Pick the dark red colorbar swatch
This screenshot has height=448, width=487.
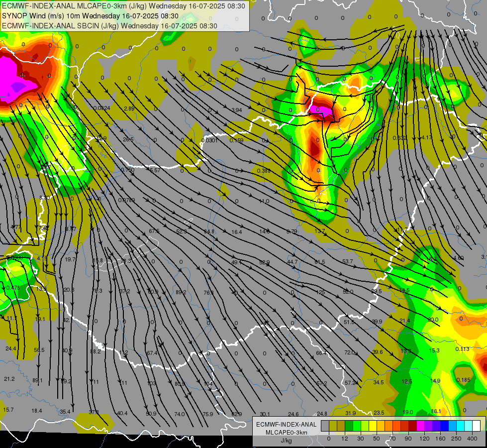412,426
